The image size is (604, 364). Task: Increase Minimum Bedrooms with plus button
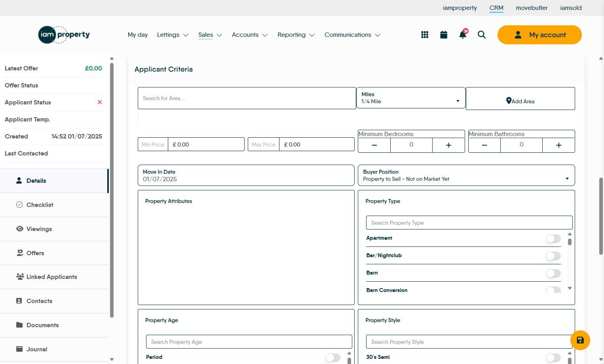[448, 145]
